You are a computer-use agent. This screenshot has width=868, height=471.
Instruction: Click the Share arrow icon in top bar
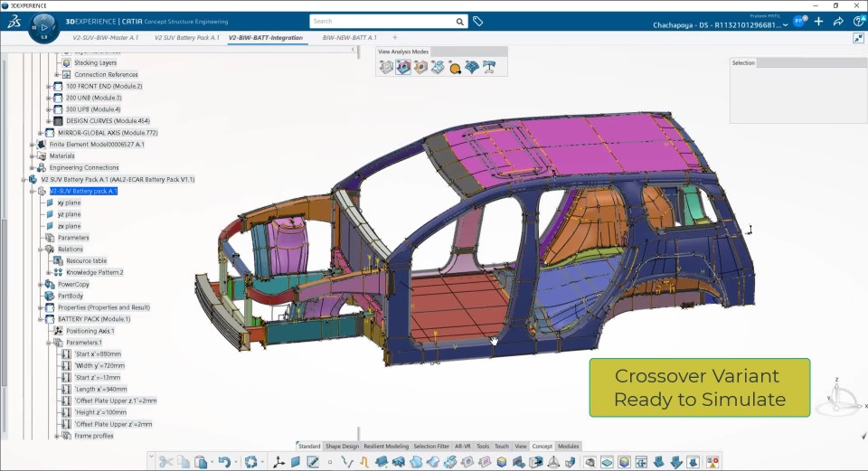click(x=838, y=22)
